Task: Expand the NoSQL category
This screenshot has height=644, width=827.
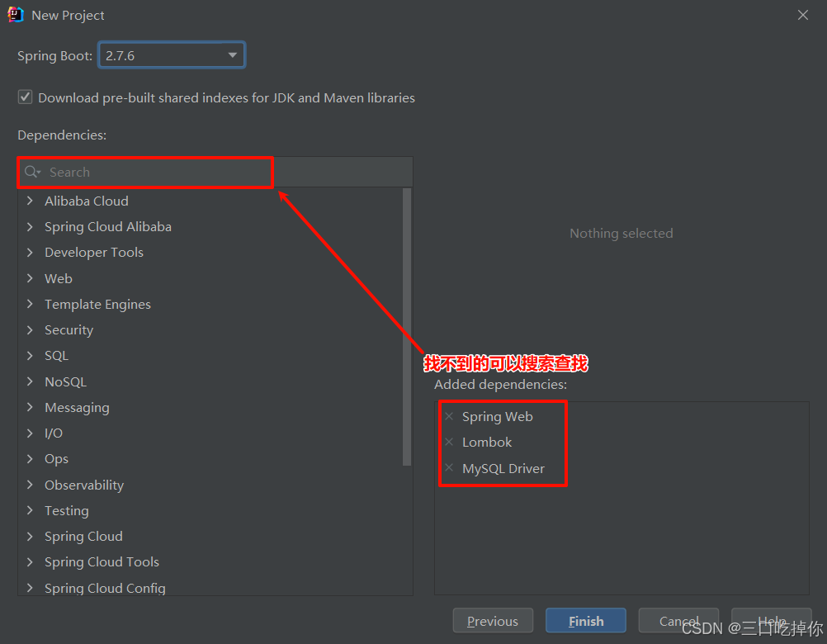Action: 30,382
